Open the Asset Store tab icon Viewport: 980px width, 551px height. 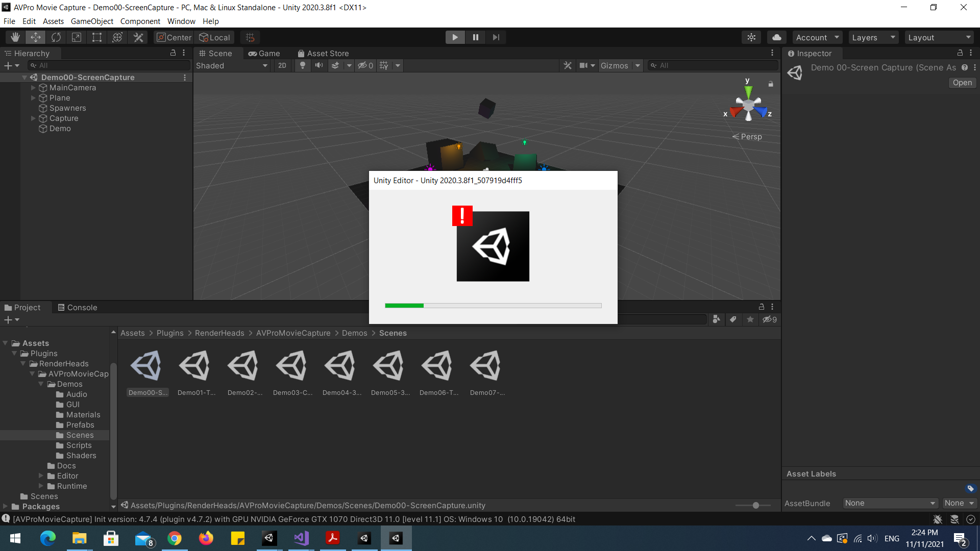coord(300,53)
